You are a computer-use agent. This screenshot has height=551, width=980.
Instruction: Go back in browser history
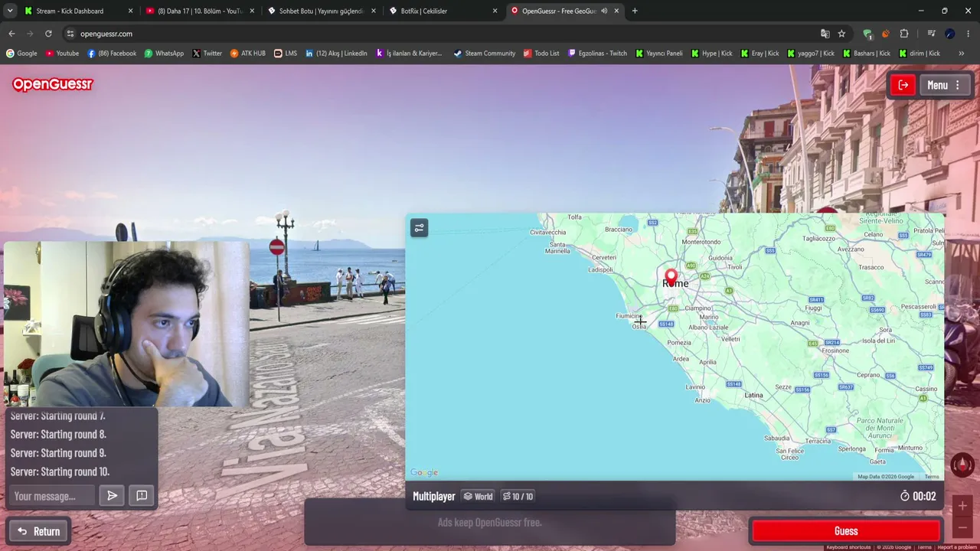11,34
